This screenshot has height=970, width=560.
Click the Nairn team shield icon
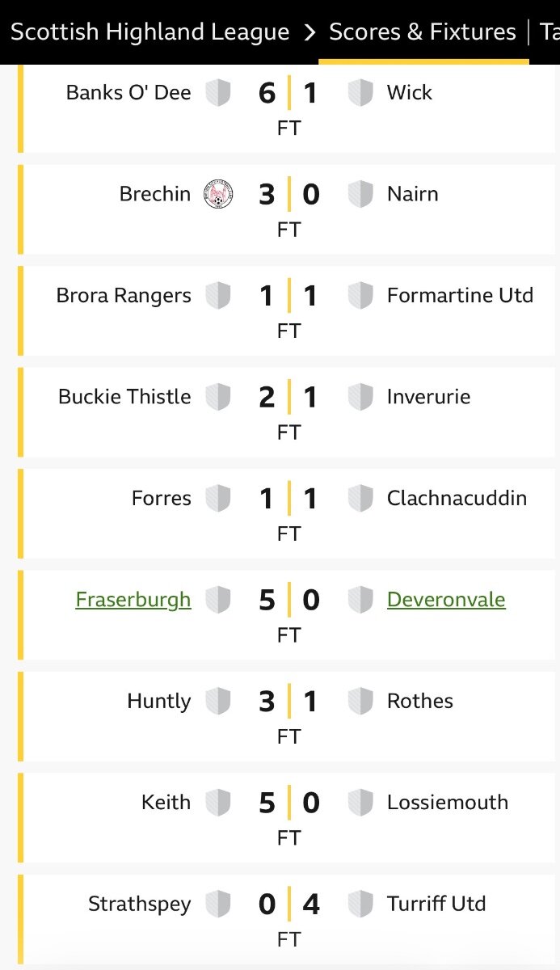(x=360, y=195)
